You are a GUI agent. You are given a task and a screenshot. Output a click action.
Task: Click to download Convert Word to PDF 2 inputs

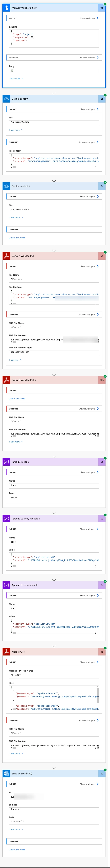coord(17,399)
